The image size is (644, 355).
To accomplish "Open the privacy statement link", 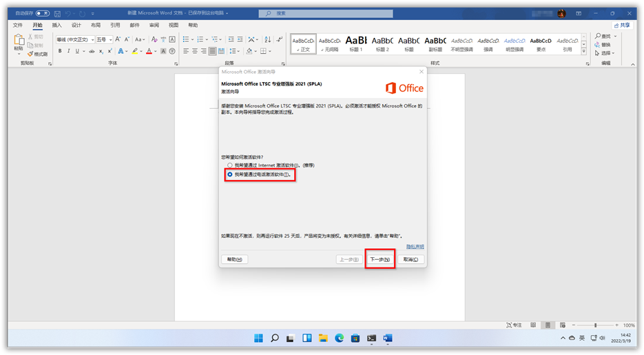I will pos(415,247).
